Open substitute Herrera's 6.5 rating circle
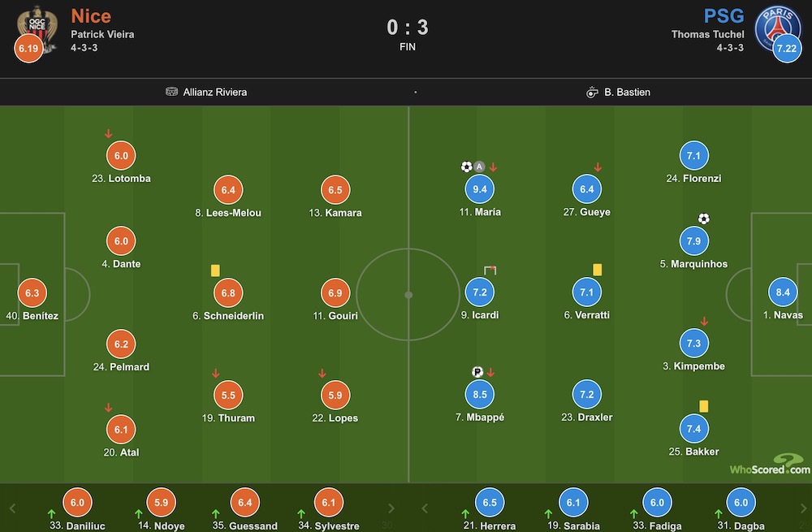The image size is (812, 532). pyautogui.click(x=490, y=503)
